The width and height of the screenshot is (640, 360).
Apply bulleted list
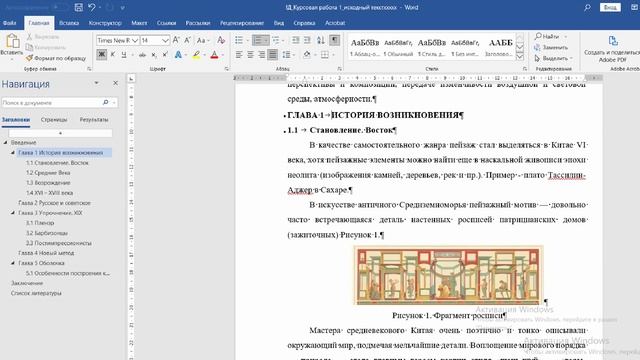click(x=239, y=40)
